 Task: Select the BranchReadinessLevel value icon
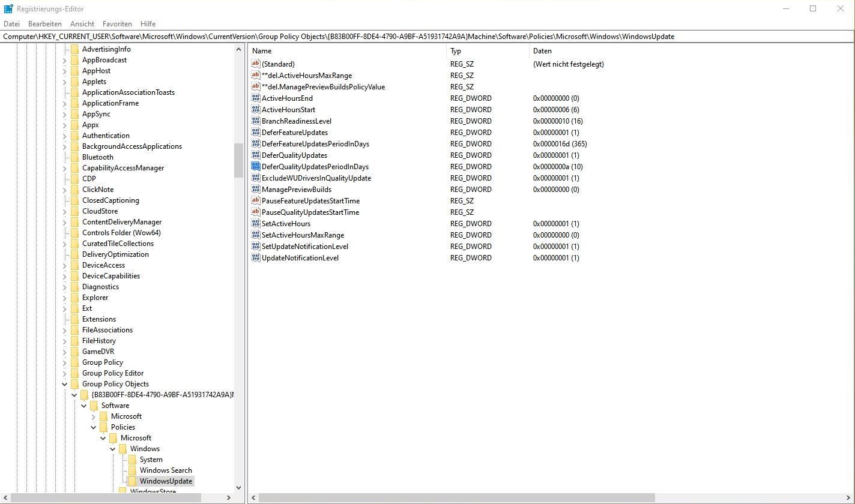(x=256, y=121)
